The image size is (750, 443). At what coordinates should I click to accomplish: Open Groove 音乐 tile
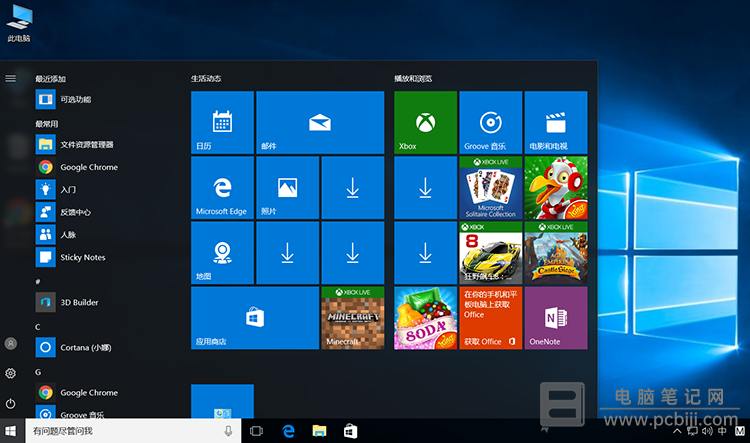coord(490,122)
